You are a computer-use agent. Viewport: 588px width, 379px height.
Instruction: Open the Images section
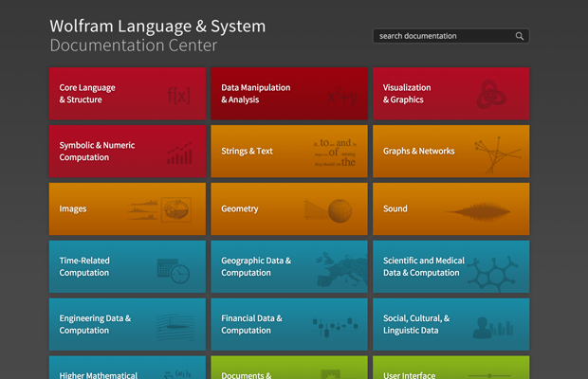[127, 209]
